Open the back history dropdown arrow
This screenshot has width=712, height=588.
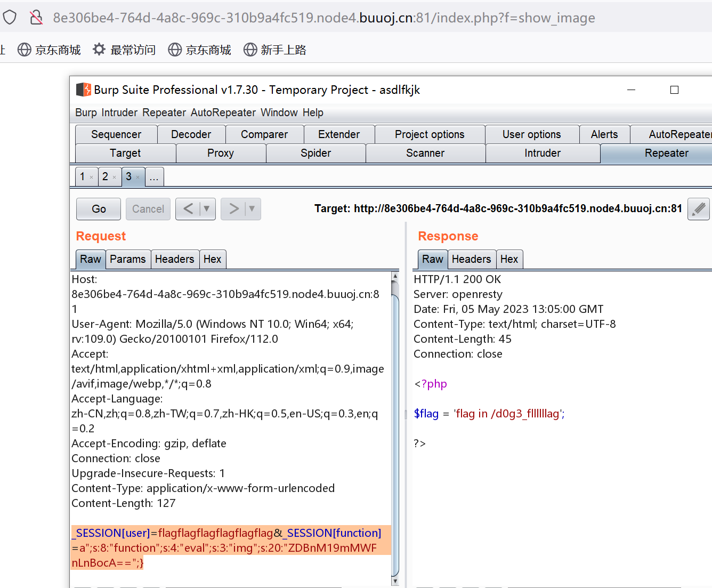[x=207, y=209]
